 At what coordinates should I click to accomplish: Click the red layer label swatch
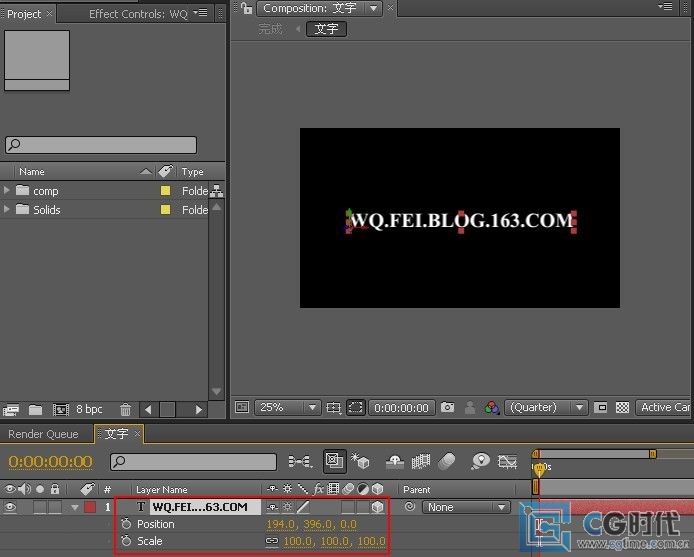tap(90, 507)
